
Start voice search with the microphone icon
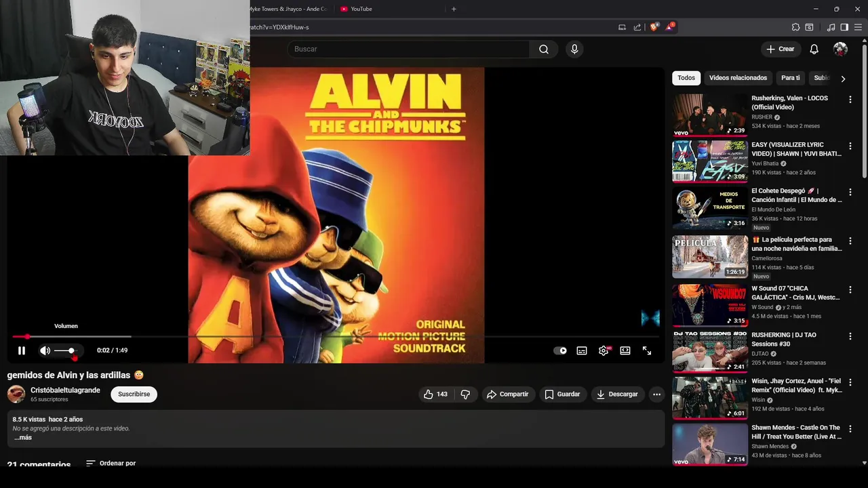click(574, 49)
